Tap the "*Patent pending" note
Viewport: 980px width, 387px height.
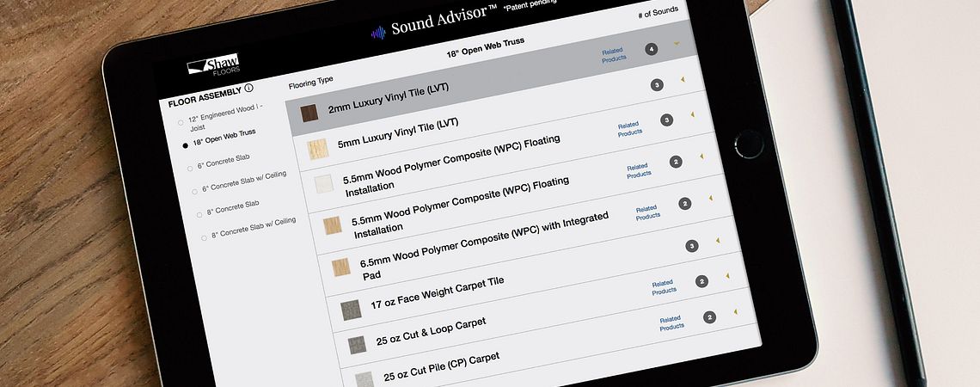pyautogui.click(x=530, y=5)
